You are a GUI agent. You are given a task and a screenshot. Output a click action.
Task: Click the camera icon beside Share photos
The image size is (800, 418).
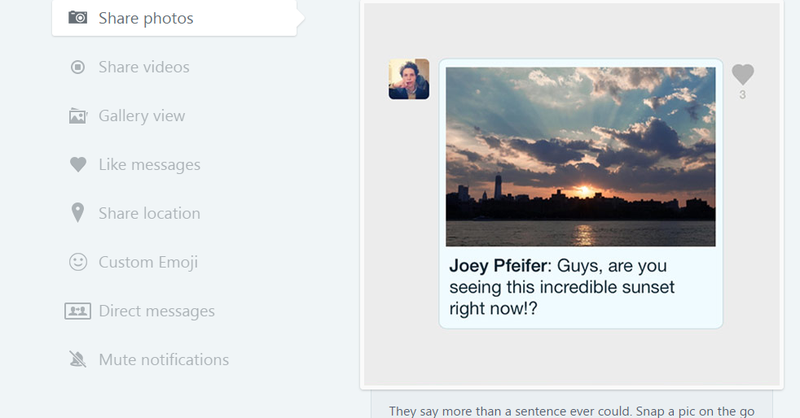(x=78, y=18)
